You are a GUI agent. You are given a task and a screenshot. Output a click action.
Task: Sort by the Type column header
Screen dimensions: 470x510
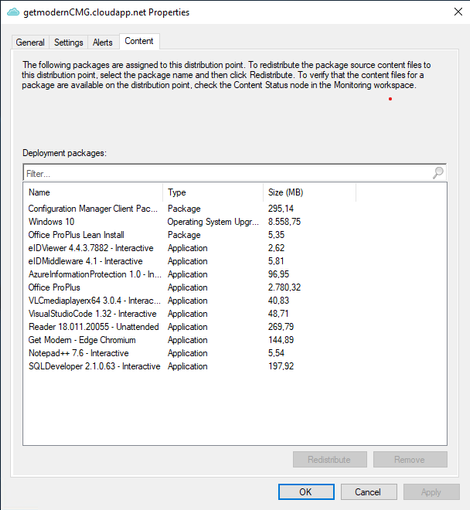point(213,192)
